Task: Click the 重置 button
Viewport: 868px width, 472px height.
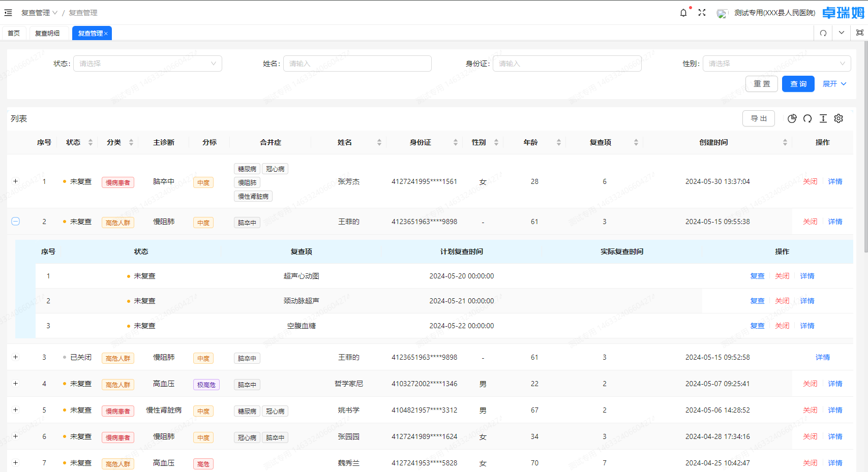Action: pyautogui.click(x=761, y=84)
